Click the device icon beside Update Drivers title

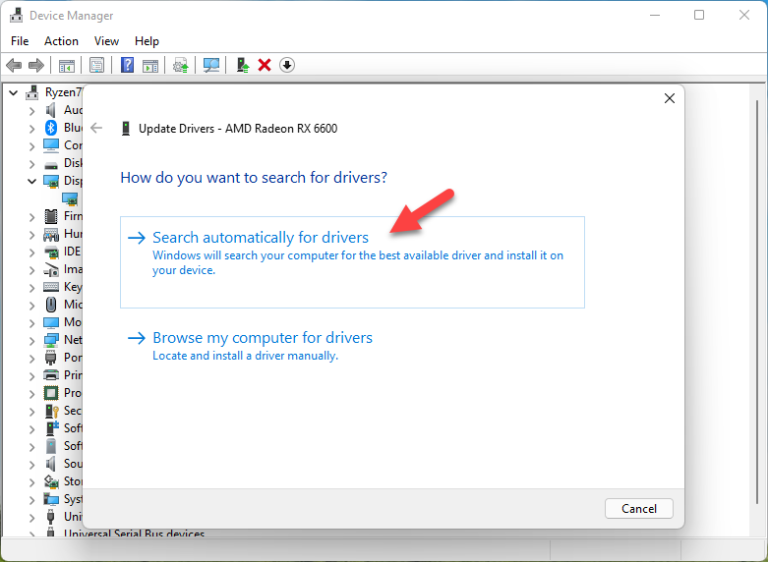(126, 129)
